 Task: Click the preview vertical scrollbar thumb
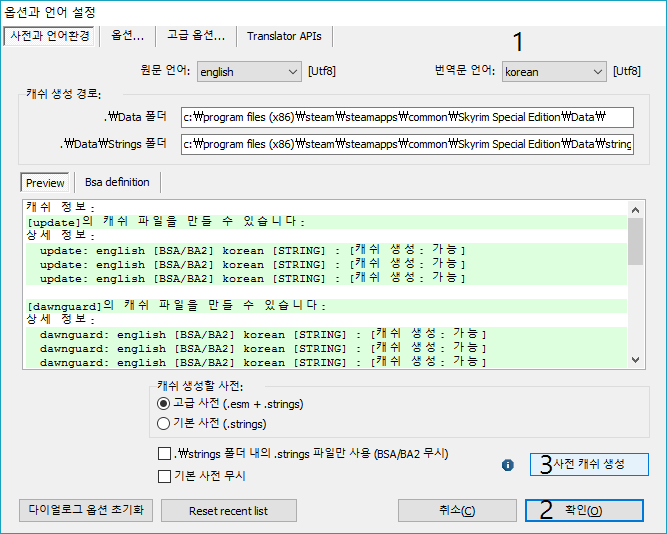coord(636,242)
